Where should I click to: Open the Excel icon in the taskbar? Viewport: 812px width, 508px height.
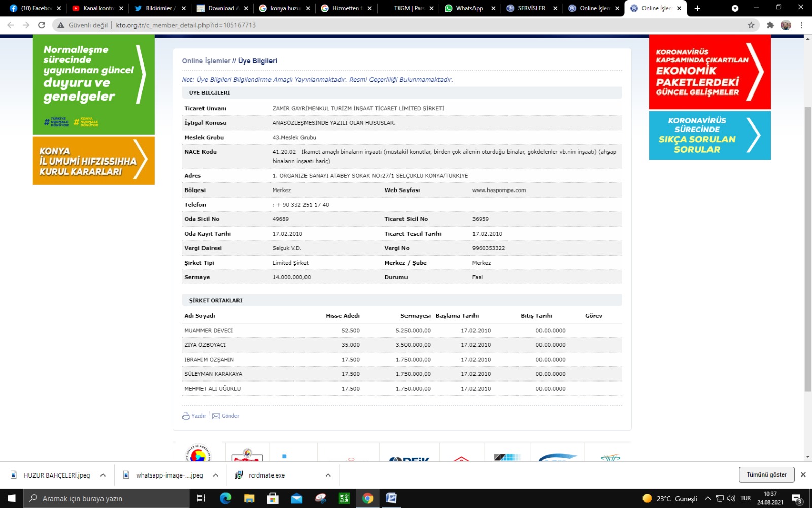pos(344,498)
